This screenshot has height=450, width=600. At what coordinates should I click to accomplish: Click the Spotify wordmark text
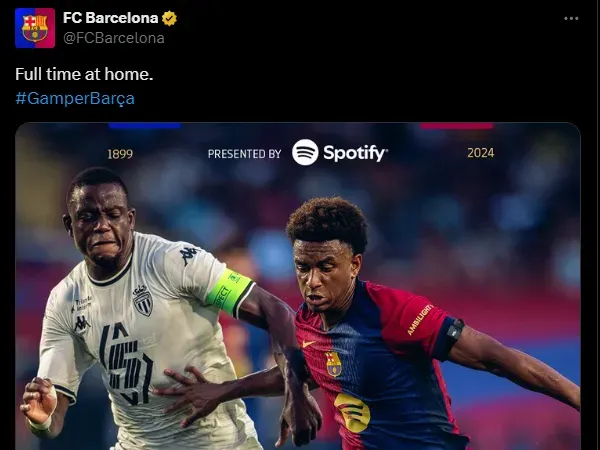(x=355, y=153)
